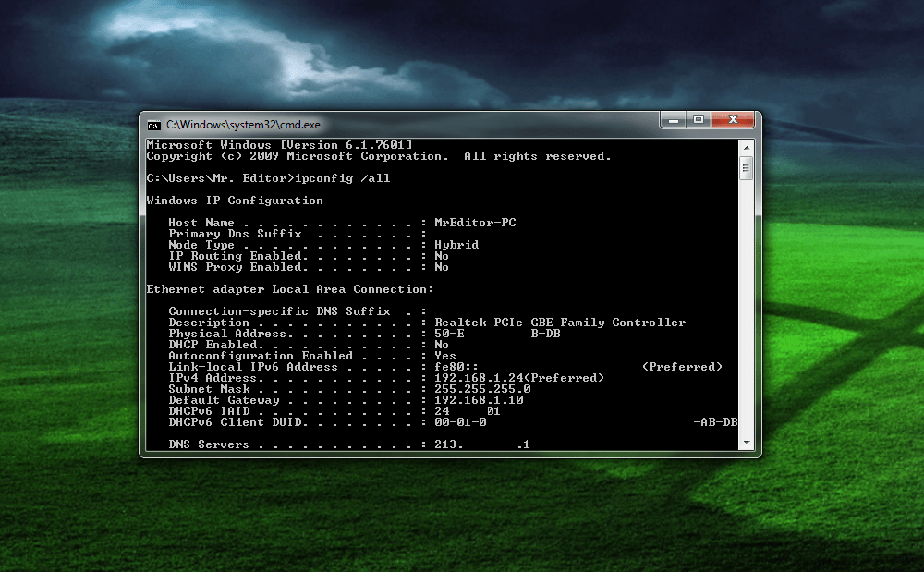This screenshot has width=924, height=572.
Task: Click the subnet mask value 255.255.255.0
Action: [x=482, y=389]
